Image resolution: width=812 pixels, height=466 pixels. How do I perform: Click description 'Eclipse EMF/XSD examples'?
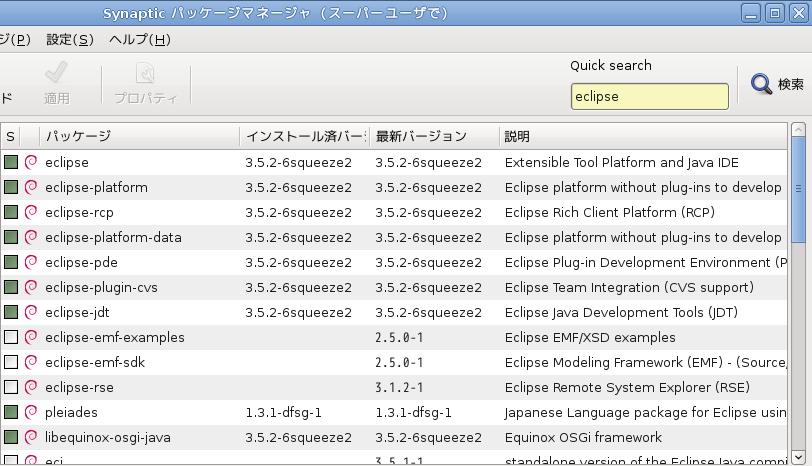point(590,338)
